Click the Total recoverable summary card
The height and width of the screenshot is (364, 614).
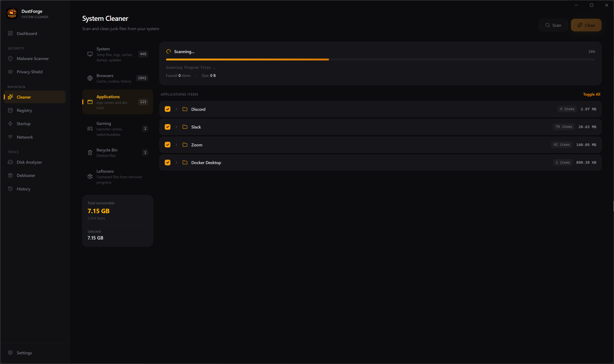117,221
